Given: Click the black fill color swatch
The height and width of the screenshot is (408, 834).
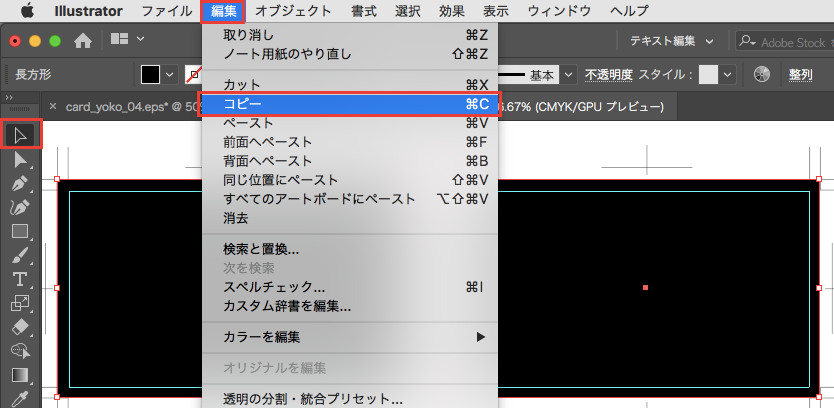Looking at the screenshot, I should (x=150, y=75).
